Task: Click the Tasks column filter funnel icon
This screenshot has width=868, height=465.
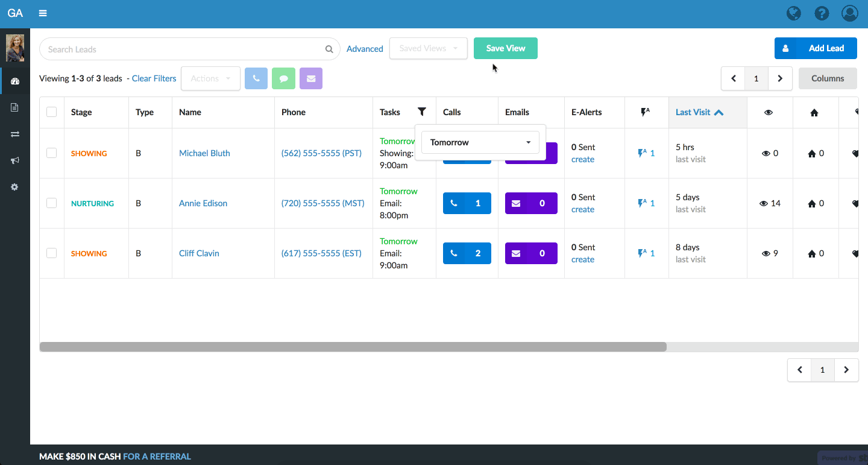Action: coord(422,112)
